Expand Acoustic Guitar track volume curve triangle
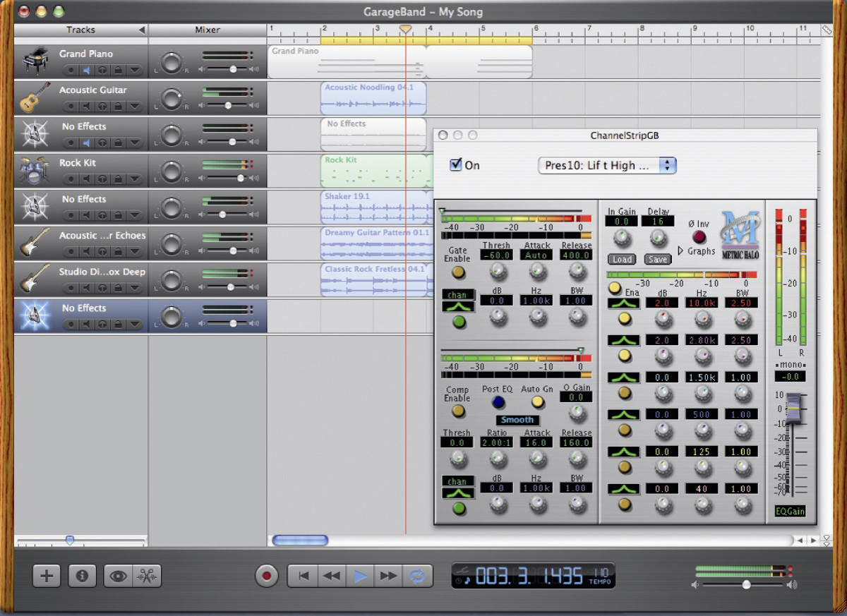Image resolution: width=847 pixels, height=616 pixels. (135, 107)
